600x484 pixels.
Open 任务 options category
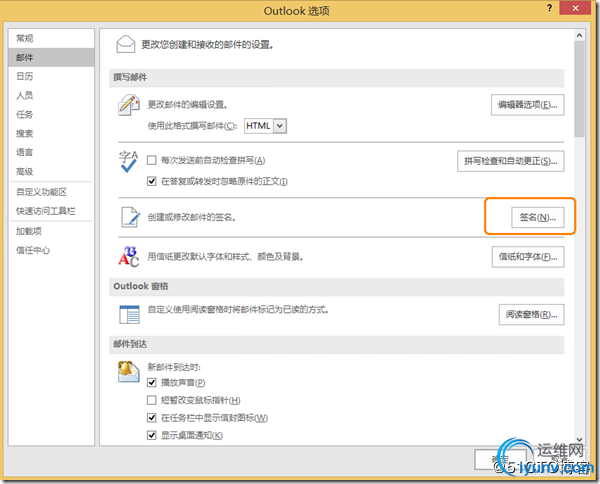click(x=51, y=114)
